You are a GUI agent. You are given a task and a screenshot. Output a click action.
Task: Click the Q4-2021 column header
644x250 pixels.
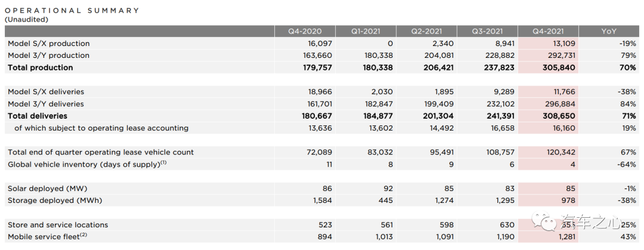click(548, 31)
